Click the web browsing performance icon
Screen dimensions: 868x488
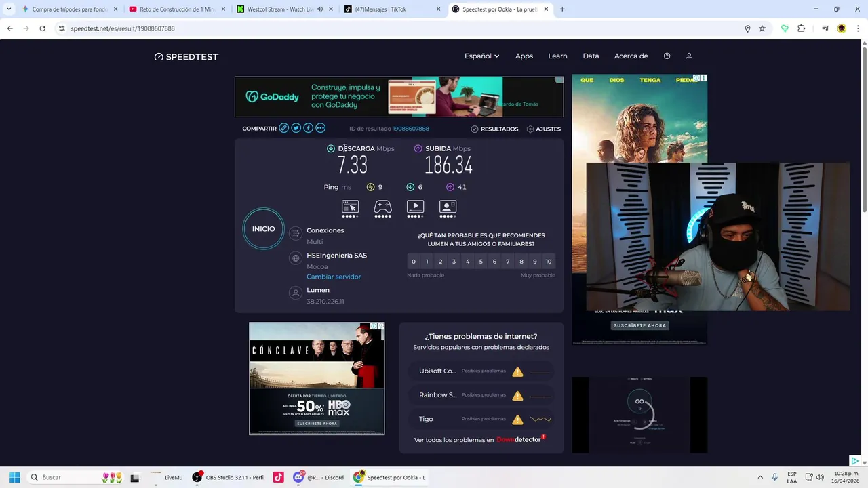pos(350,207)
